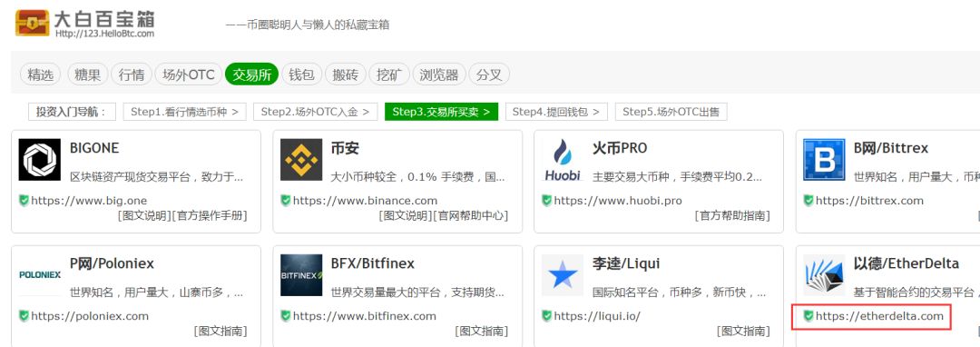The image size is (980, 347).
Task: Click green shield beside liqui.io URL
Action: click(x=547, y=316)
